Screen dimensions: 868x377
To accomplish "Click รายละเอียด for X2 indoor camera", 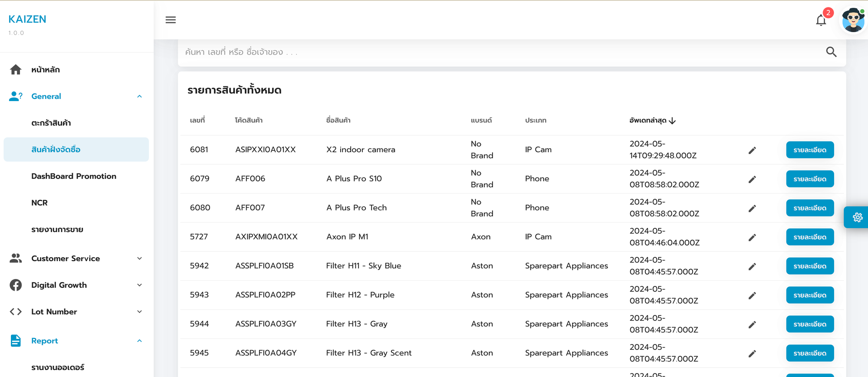I will tap(810, 150).
